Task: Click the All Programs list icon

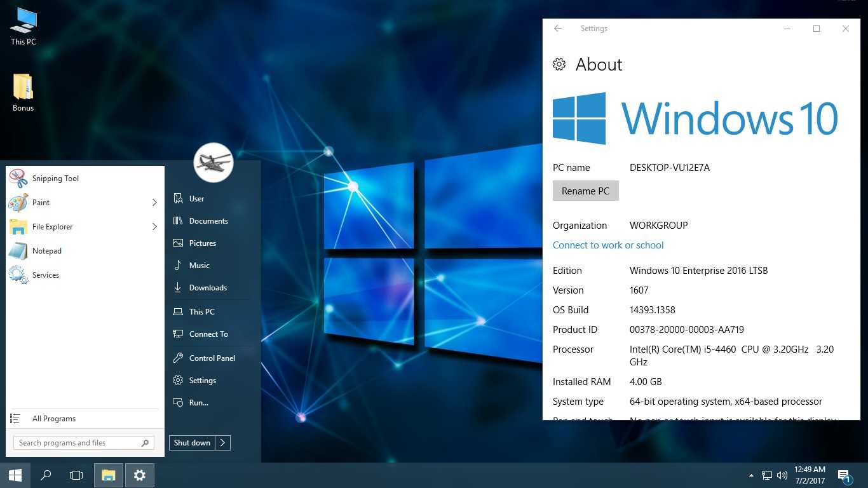Action: (15, 418)
